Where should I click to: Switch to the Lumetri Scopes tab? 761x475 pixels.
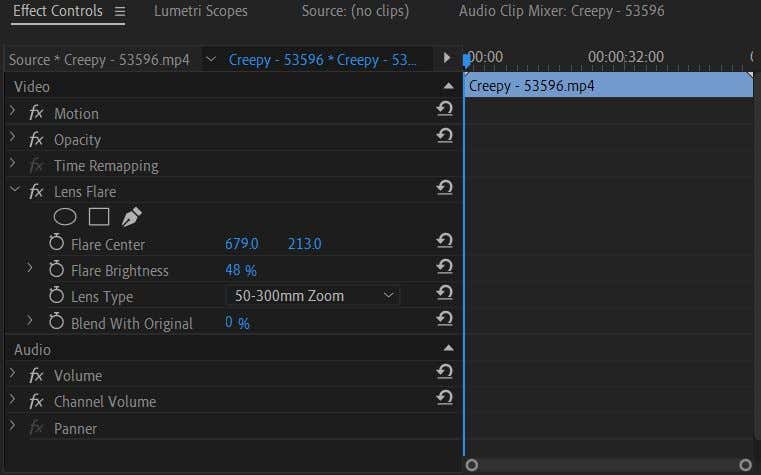point(200,12)
